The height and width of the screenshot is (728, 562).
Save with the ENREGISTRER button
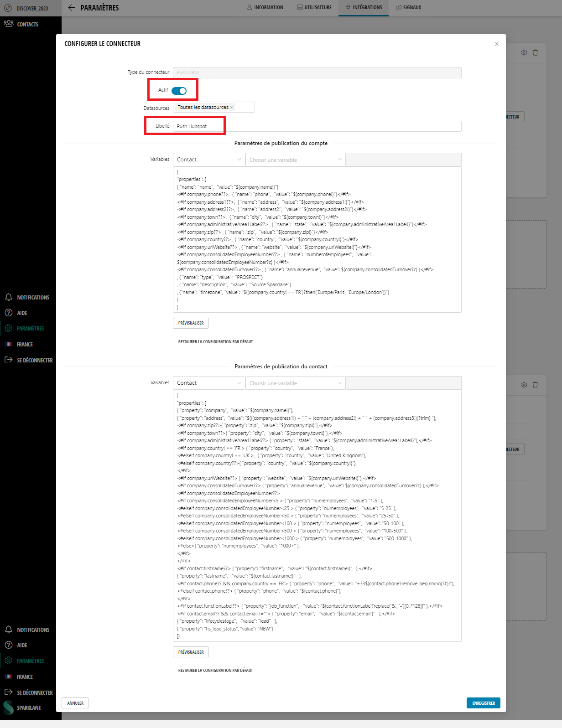click(x=483, y=703)
